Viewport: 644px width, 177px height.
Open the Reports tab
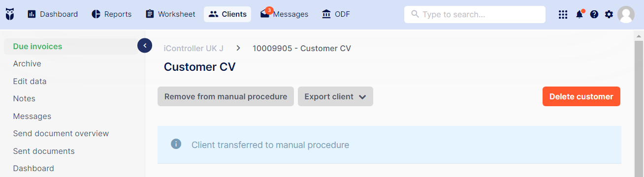tap(112, 14)
